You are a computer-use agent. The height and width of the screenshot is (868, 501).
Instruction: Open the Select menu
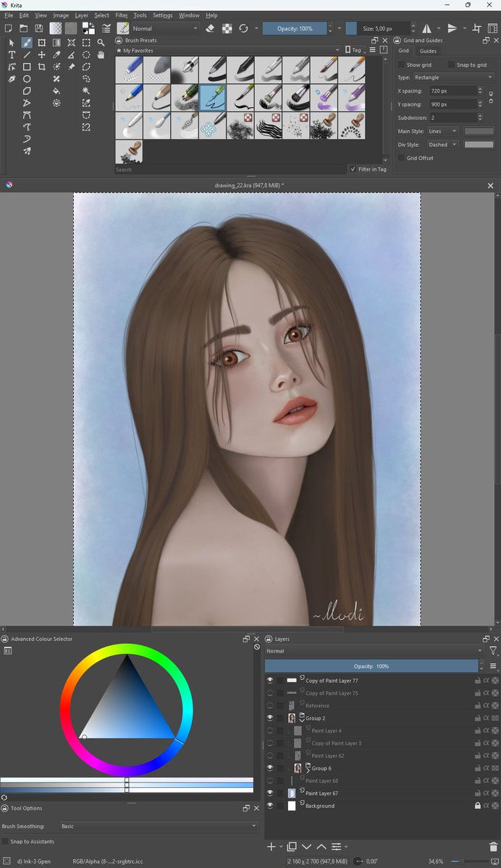pos(102,15)
